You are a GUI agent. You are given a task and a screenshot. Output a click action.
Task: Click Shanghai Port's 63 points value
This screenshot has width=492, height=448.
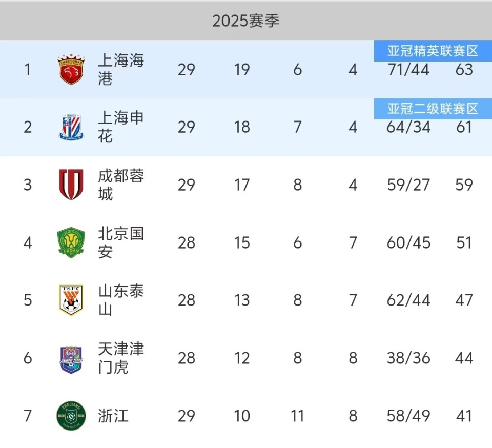pyautogui.click(x=464, y=69)
